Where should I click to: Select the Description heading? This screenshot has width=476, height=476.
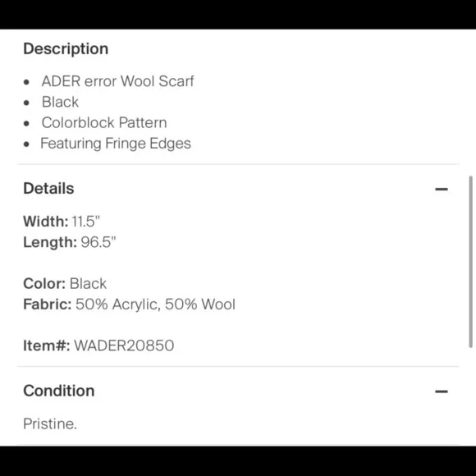pos(66,48)
